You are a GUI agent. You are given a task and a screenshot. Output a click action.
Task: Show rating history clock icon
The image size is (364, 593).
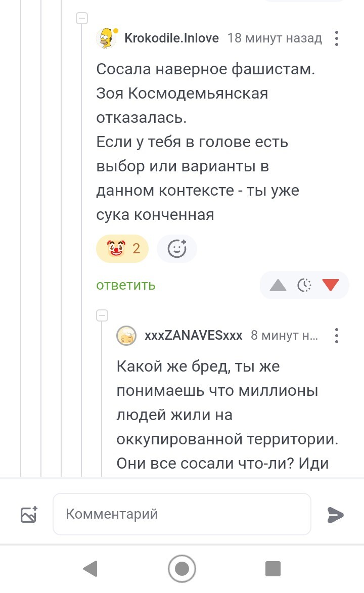pyautogui.click(x=304, y=286)
